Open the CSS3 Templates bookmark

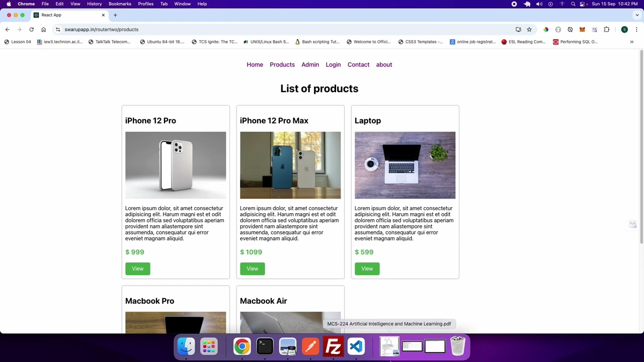coord(420,42)
